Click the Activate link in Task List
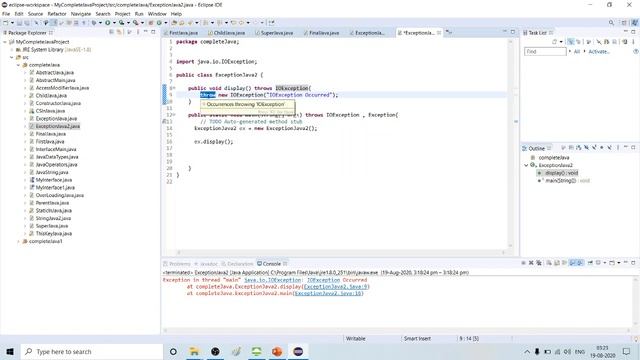640x360 pixels. [599, 52]
